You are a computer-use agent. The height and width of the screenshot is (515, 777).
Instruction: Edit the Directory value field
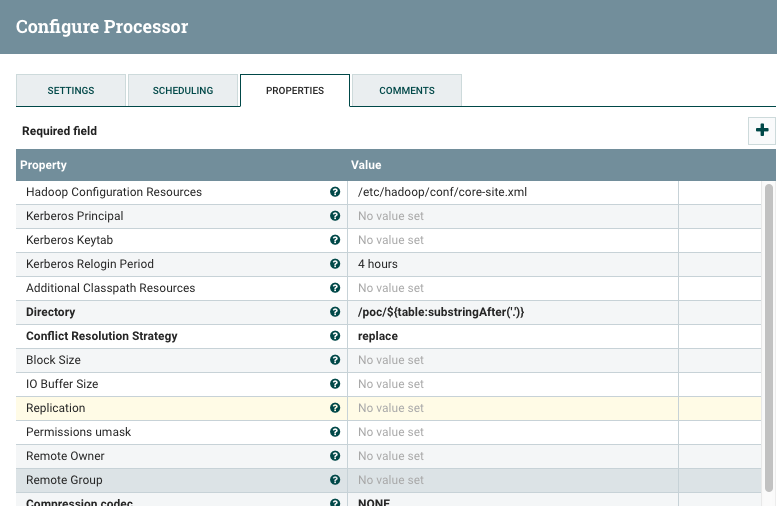tap(512, 312)
